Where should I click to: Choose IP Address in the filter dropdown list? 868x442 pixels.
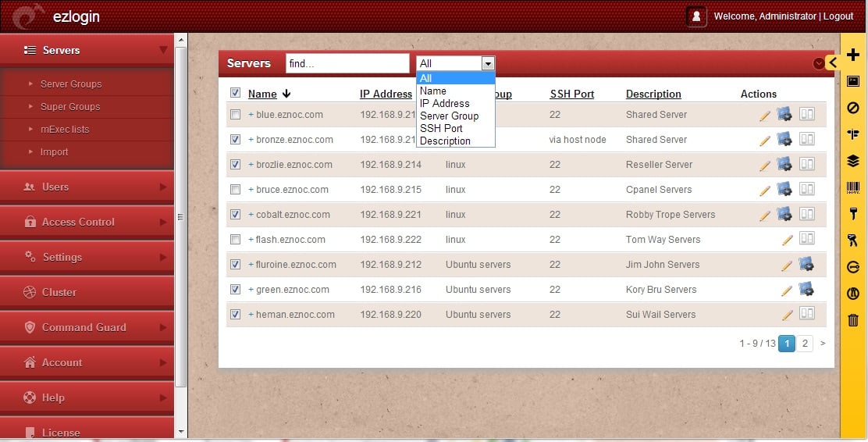[456, 104]
